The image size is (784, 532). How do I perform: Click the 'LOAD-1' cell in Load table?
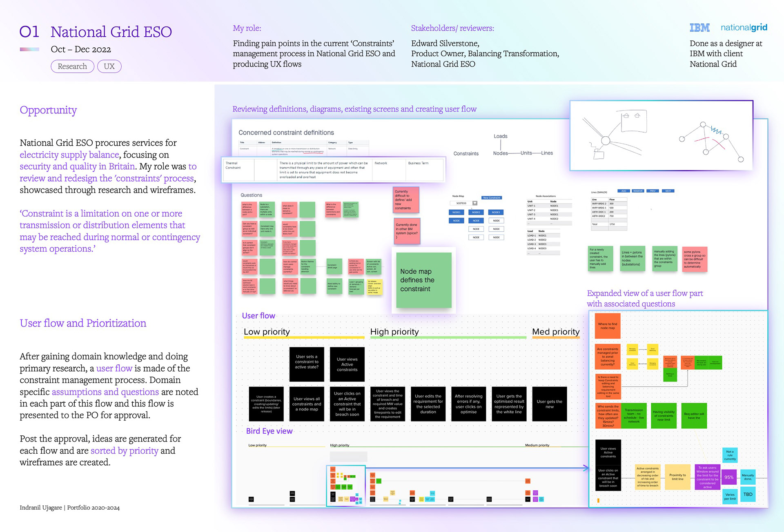[531, 235]
